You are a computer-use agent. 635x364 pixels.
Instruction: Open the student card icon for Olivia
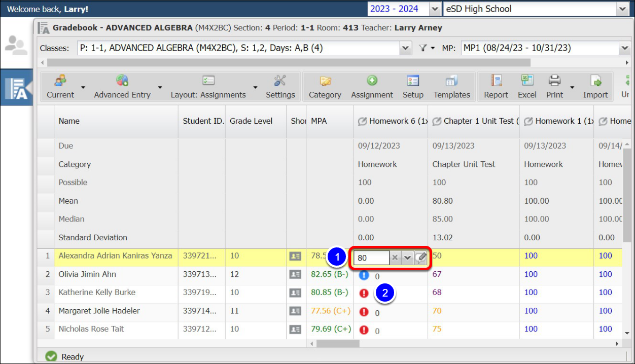click(295, 275)
